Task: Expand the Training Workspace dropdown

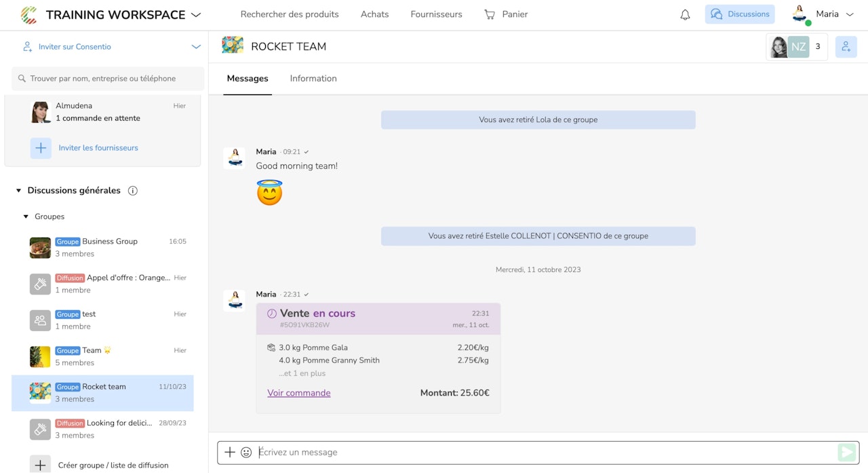Action: click(x=196, y=15)
